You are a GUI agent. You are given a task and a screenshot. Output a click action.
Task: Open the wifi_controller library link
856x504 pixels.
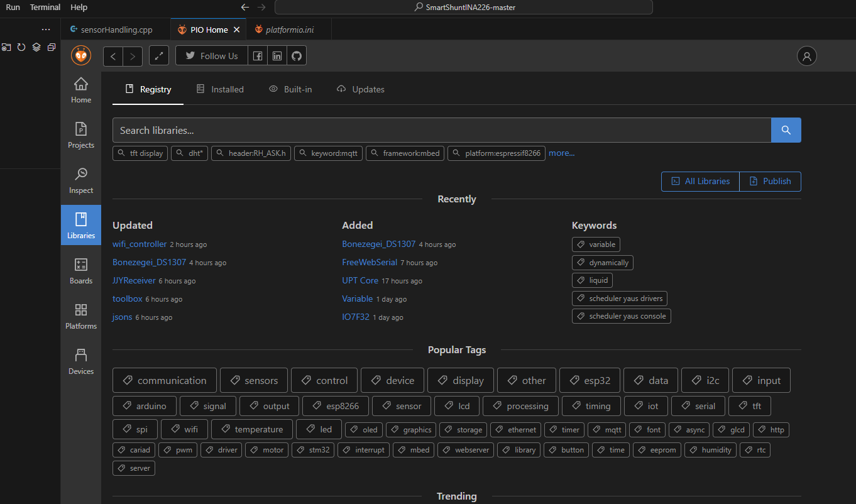pos(140,244)
